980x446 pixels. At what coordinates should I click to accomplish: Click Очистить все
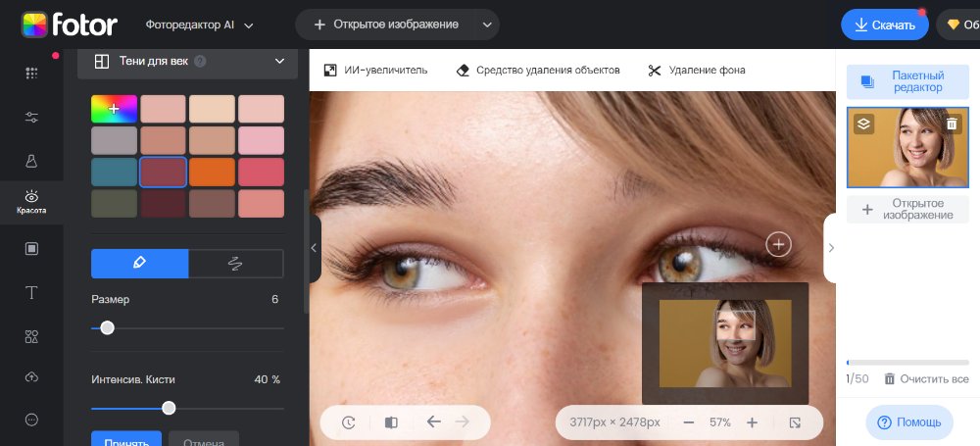pyautogui.click(x=927, y=379)
